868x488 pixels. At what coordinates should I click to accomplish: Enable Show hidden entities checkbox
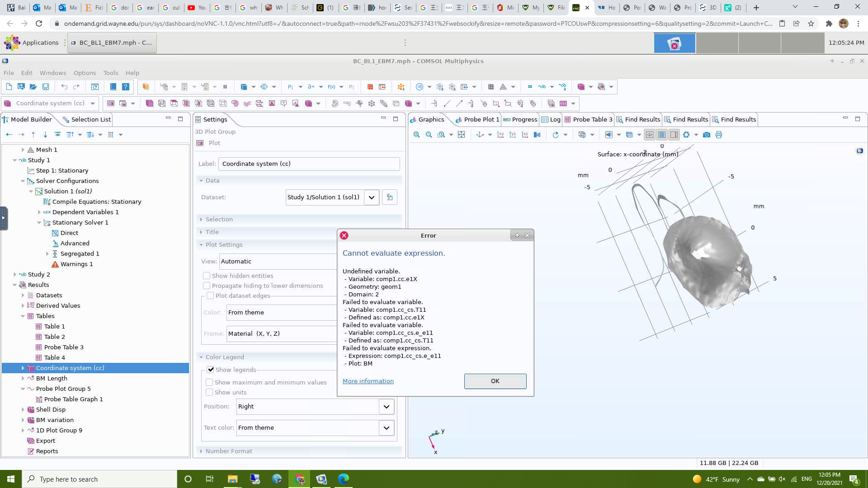207,276
